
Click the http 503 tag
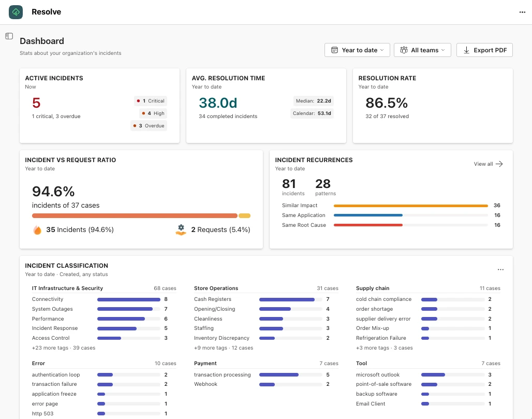click(42, 414)
